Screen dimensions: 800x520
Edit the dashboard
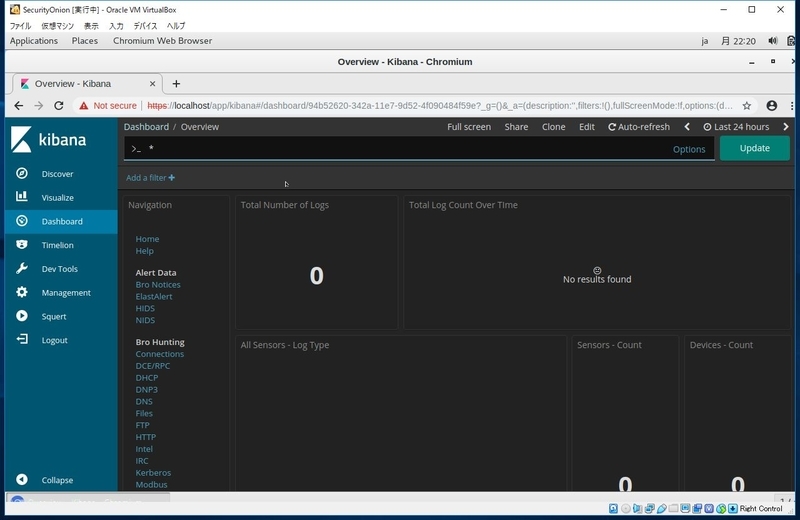click(587, 127)
